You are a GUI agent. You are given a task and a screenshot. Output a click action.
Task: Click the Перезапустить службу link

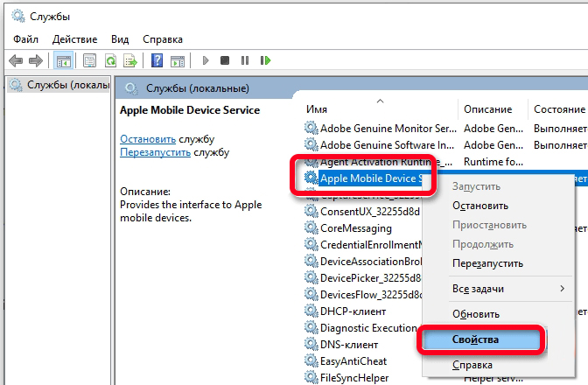[155, 152]
